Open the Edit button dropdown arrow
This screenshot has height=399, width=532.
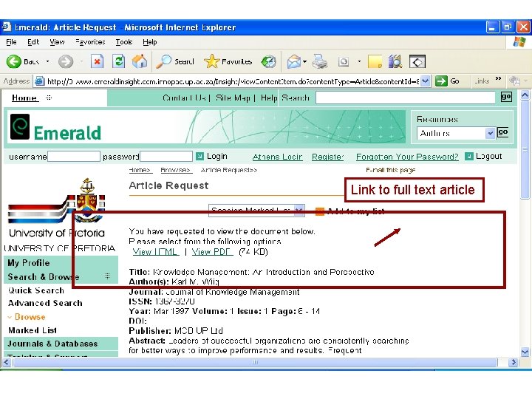pos(359,62)
